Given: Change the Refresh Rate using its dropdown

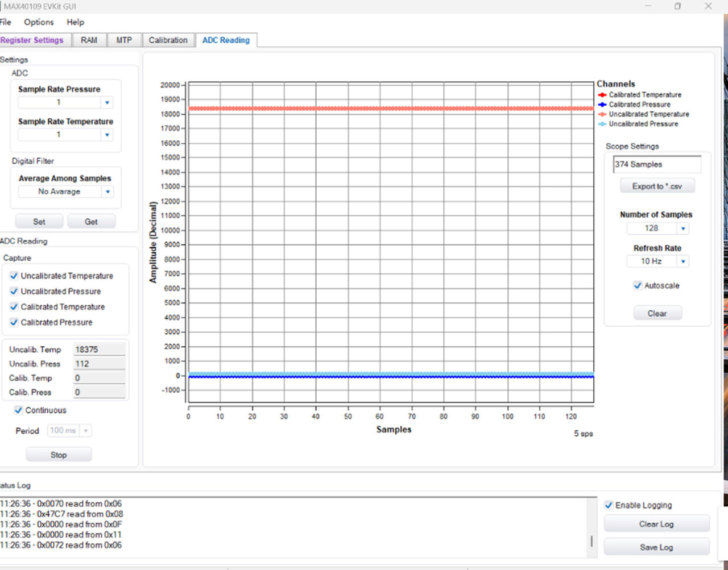Looking at the screenshot, I should [x=683, y=261].
